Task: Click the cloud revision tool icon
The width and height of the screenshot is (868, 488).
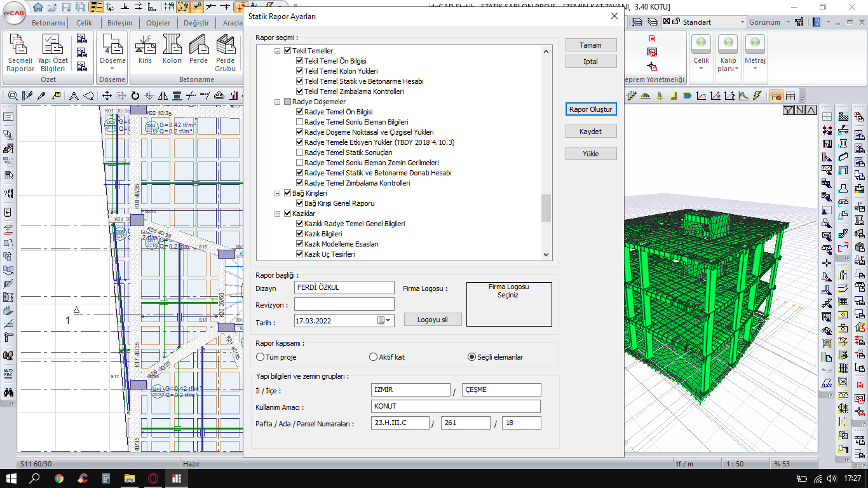Action: point(219,96)
